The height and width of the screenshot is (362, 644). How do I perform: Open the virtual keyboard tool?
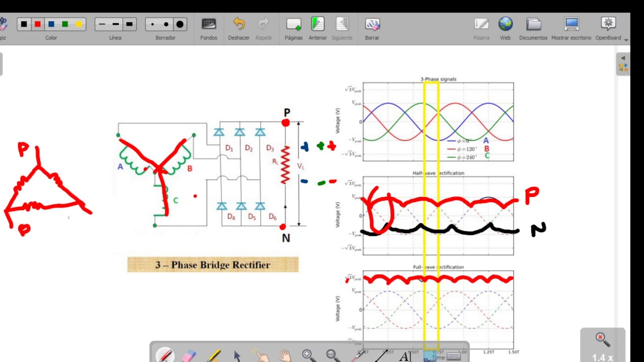click(x=454, y=355)
